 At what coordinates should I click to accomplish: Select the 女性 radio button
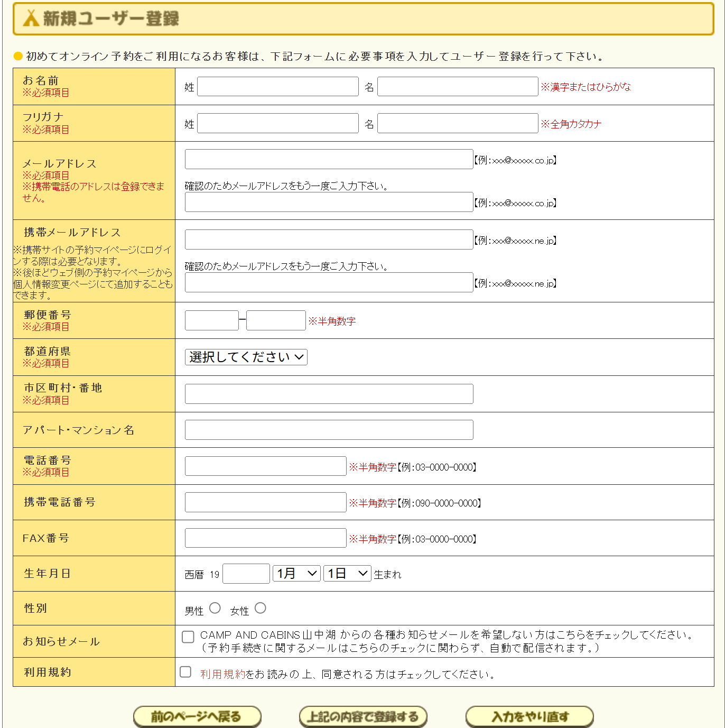(x=260, y=609)
